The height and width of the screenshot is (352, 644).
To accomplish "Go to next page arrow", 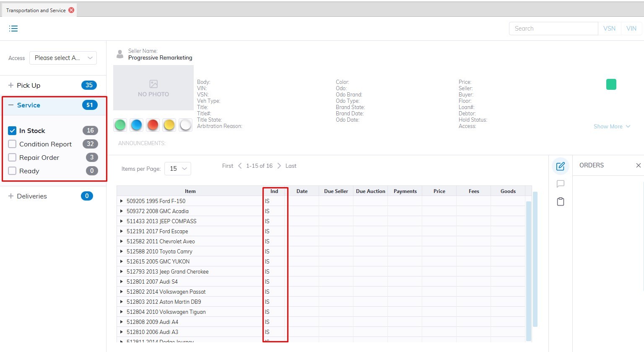I will pos(279,166).
